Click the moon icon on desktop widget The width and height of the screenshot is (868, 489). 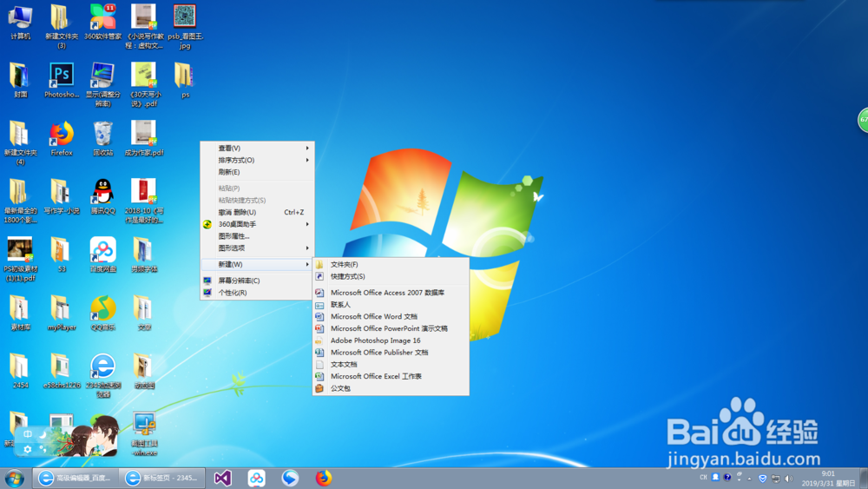[x=42, y=435]
